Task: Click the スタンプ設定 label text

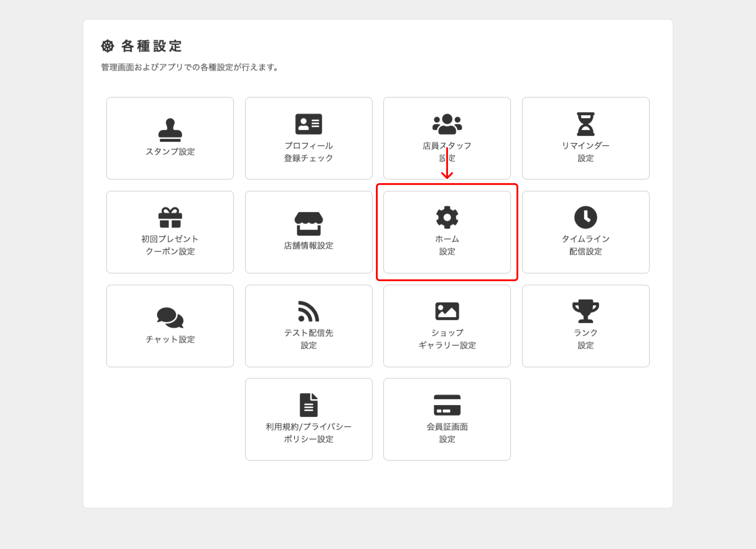Action: 170,152
